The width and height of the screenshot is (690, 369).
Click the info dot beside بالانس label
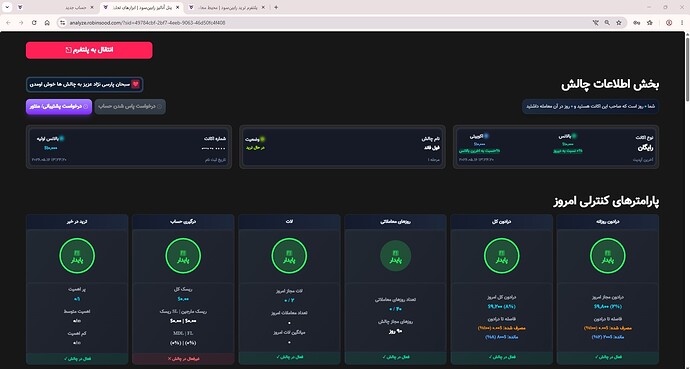pyautogui.click(x=574, y=136)
